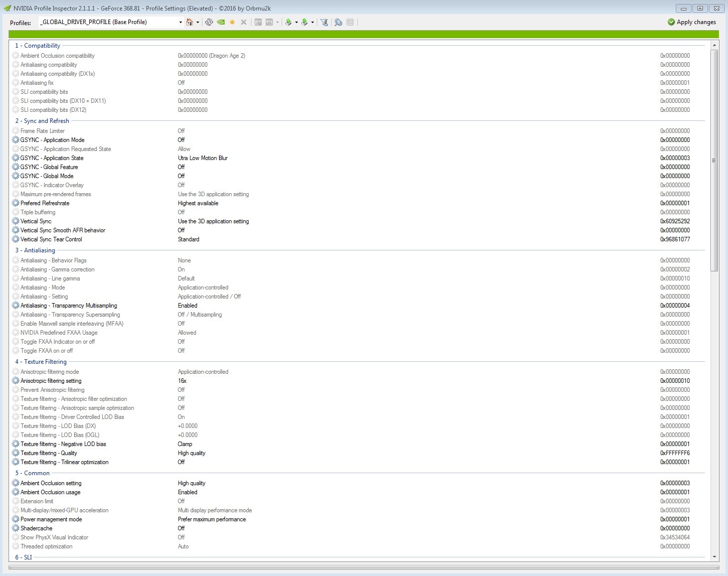
Task: Click the green NVIDIA restore defaults icon
Action: 221,22
